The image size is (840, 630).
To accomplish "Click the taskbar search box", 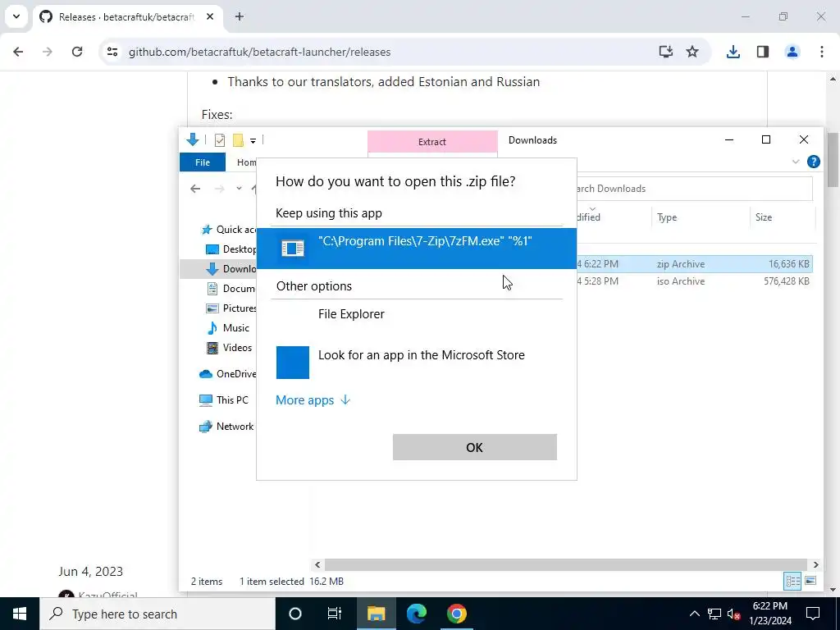I will point(157,614).
